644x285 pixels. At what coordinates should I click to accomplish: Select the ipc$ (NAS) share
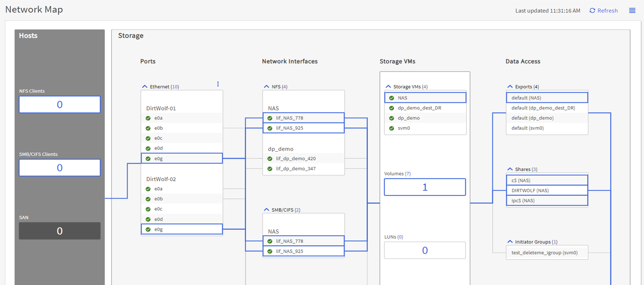547,201
